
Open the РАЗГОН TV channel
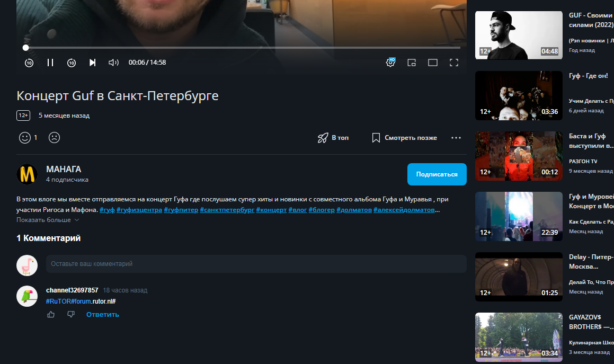click(583, 162)
